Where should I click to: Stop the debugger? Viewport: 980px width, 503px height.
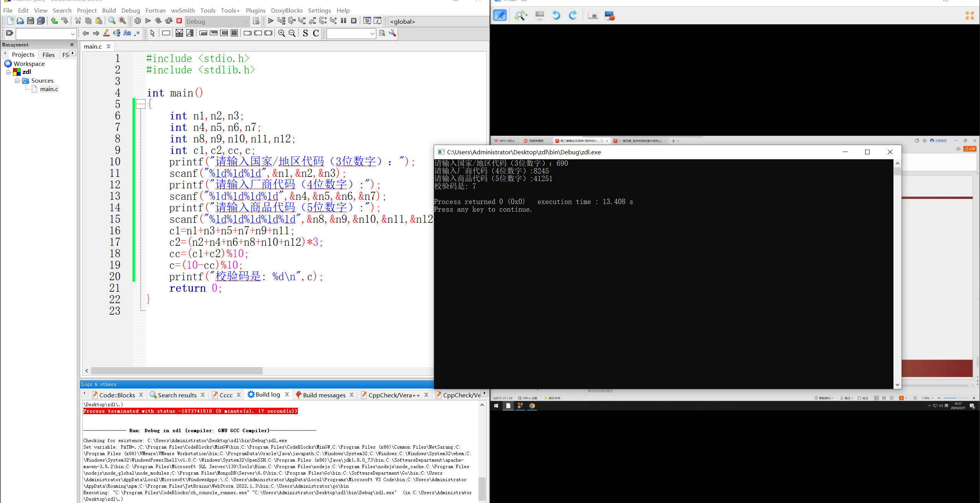pyautogui.click(x=354, y=21)
